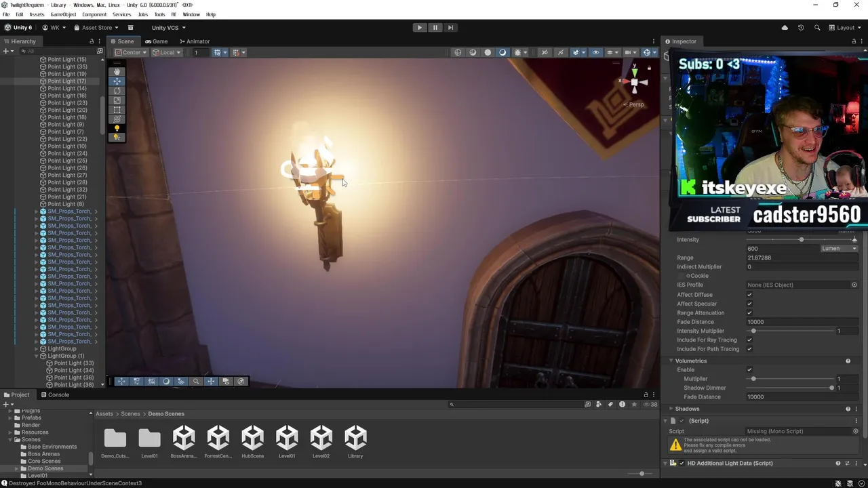The image size is (868, 488).
Task: Collapse LightGroup (1) in Hierarchy
Action: tap(37, 356)
